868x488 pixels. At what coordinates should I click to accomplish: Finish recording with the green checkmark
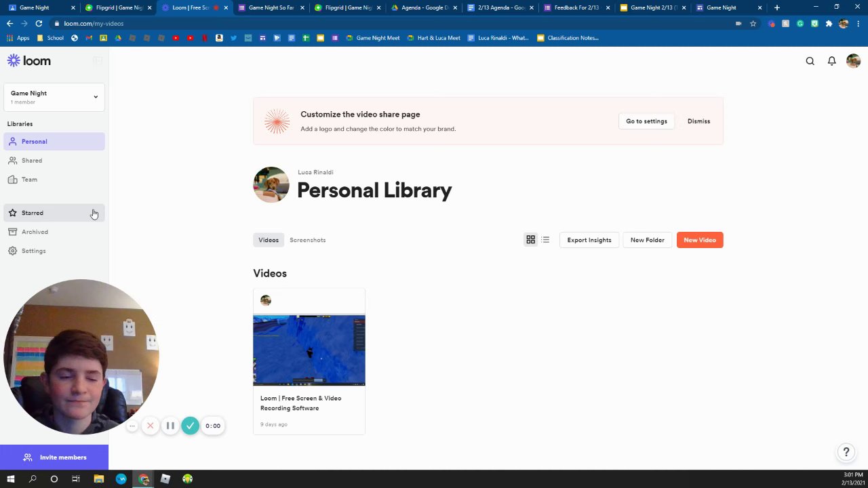[191, 426]
